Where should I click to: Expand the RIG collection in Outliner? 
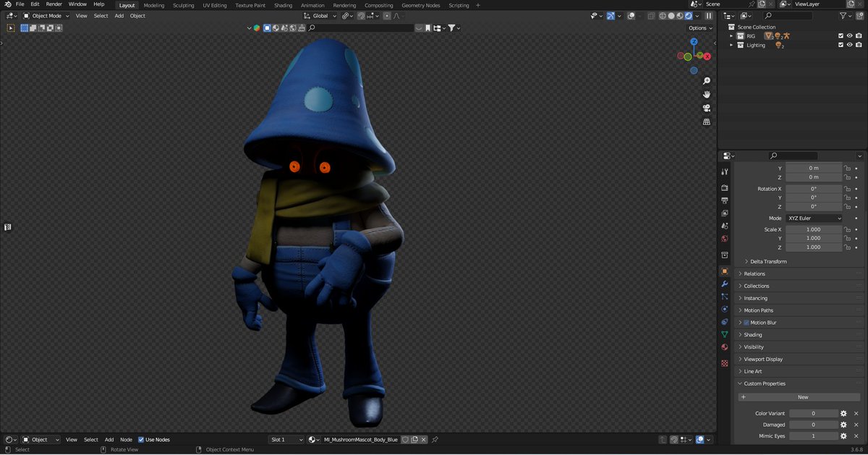pyautogui.click(x=730, y=35)
